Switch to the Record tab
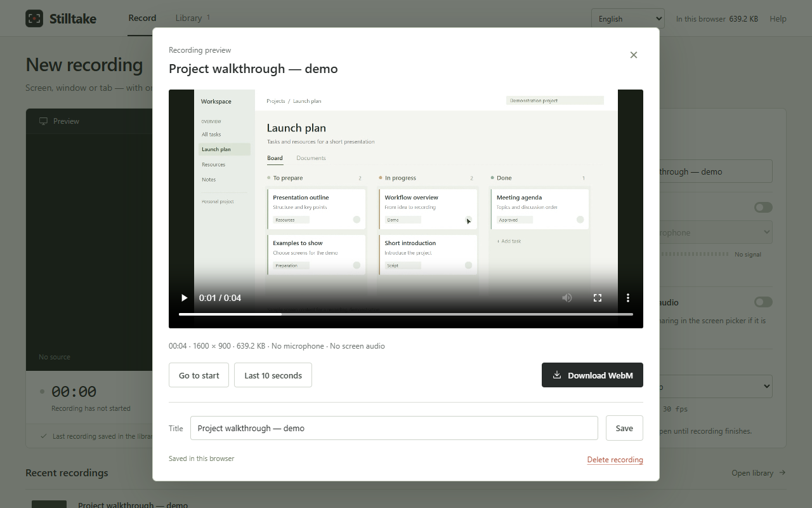This screenshot has height=508, width=812. pos(142,18)
